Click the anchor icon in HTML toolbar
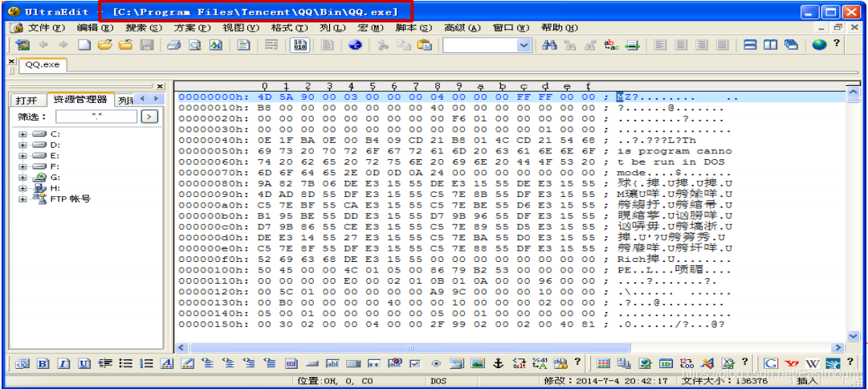Image resolution: width=868 pixels, height=389 pixels. point(498,363)
